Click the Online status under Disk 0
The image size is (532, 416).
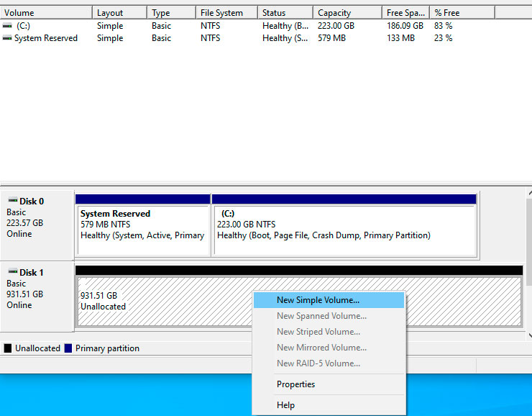click(x=19, y=234)
